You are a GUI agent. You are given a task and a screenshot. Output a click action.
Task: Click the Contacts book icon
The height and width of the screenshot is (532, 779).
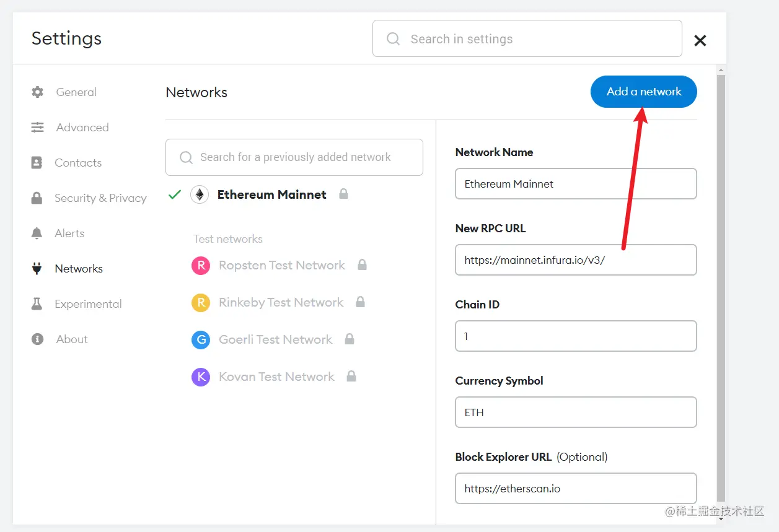[x=37, y=163]
